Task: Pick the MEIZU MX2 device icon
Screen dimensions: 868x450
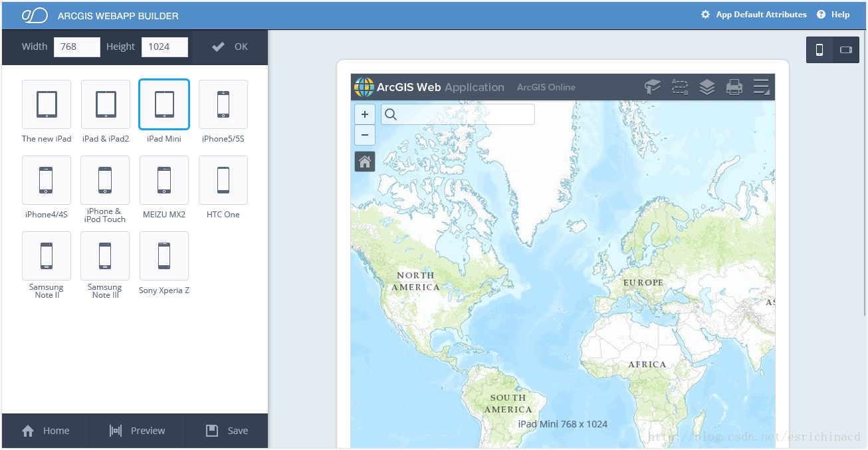Action: point(164,180)
